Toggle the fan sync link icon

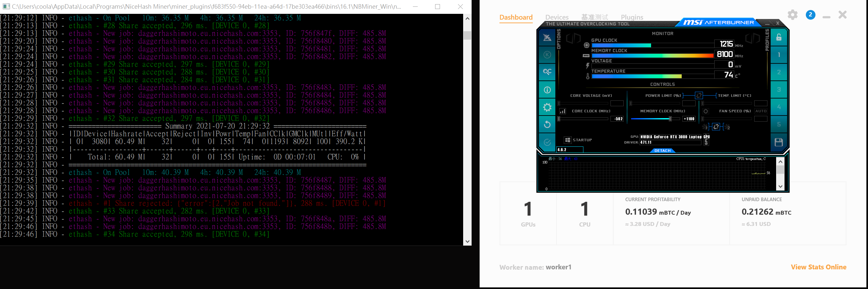point(716,127)
